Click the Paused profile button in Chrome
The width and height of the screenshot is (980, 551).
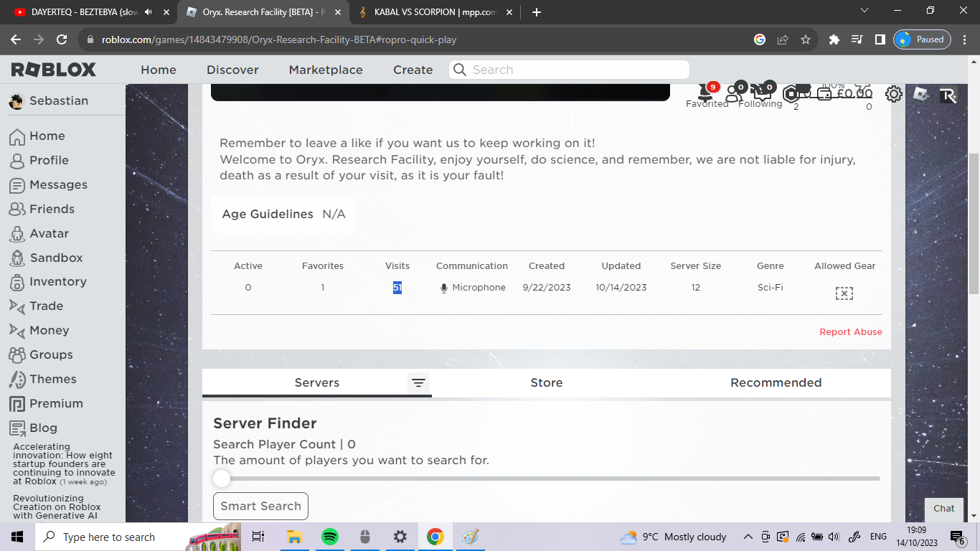(922, 40)
